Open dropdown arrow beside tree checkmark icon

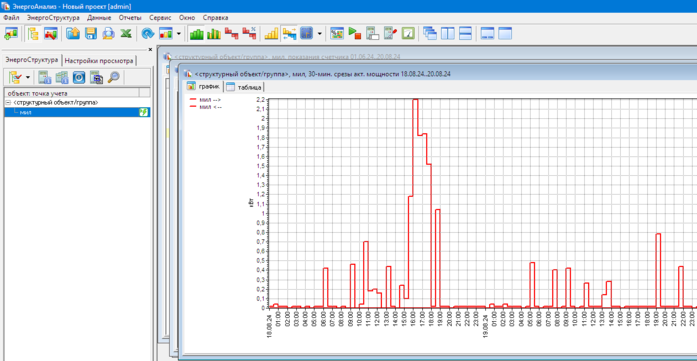pos(28,78)
